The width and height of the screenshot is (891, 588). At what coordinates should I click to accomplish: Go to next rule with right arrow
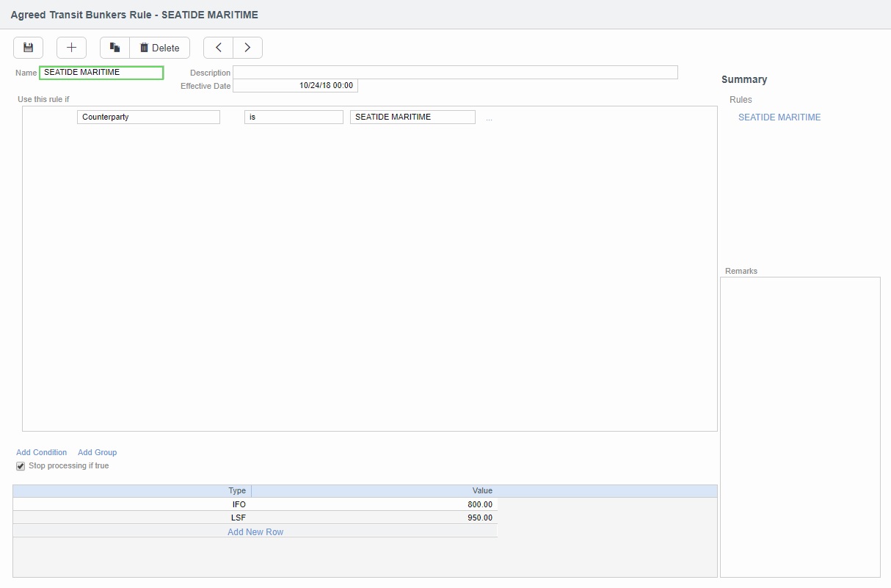click(x=247, y=48)
